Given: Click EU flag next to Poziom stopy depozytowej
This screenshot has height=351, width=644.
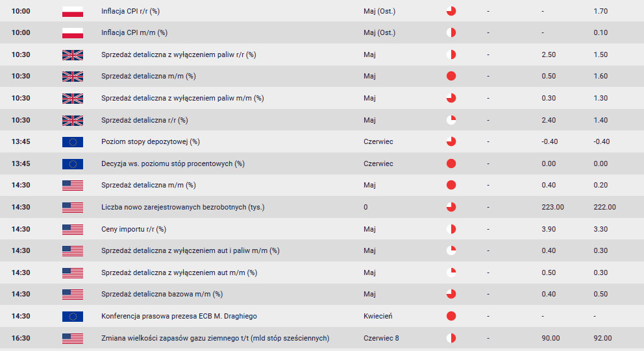Looking at the screenshot, I should (x=73, y=142).
